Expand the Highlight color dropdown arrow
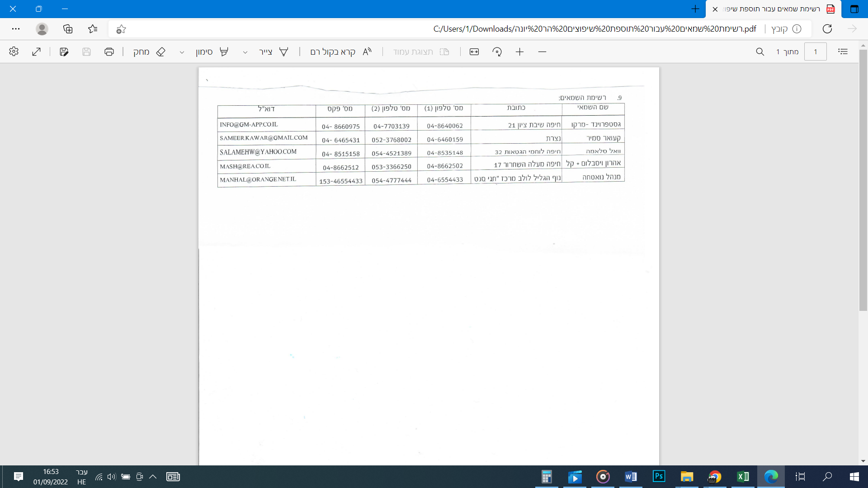 pos(182,52)
